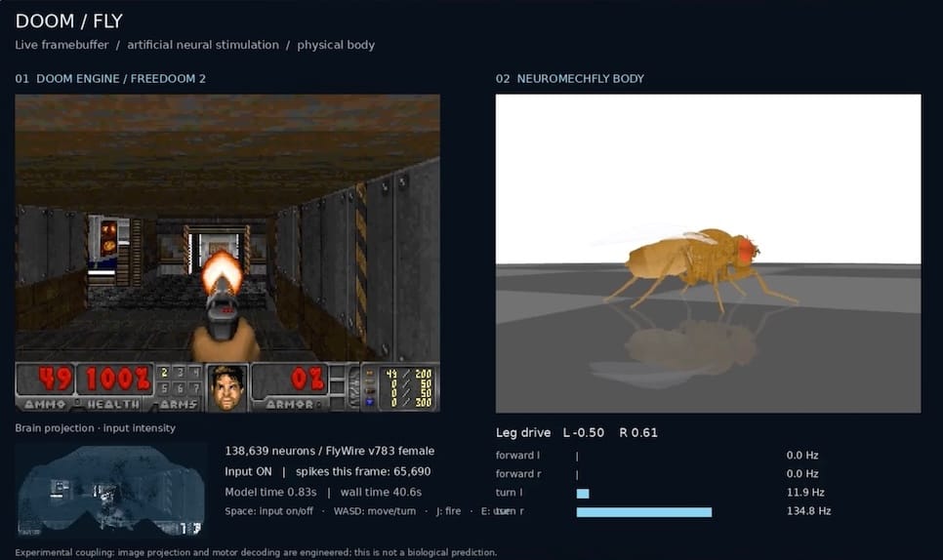Click the 0% armor readout
Screen dimensions: 943x560
[307, 380]
